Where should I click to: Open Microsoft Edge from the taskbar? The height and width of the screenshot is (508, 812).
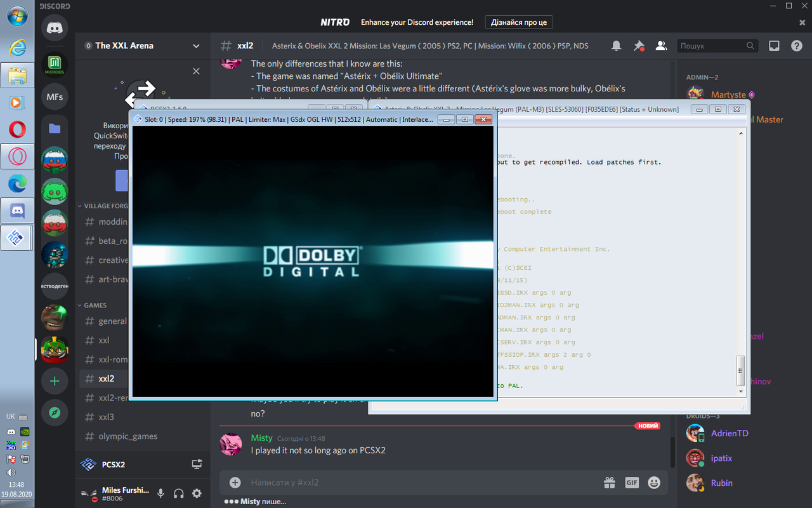pyautogui.click(x=17, y=183)
